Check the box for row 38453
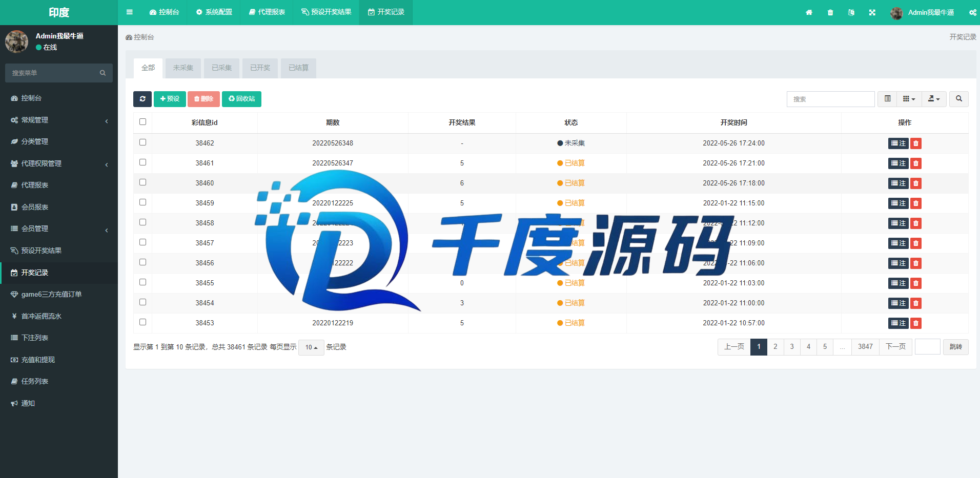Viewport: 980px width, 478px height. 142,322
